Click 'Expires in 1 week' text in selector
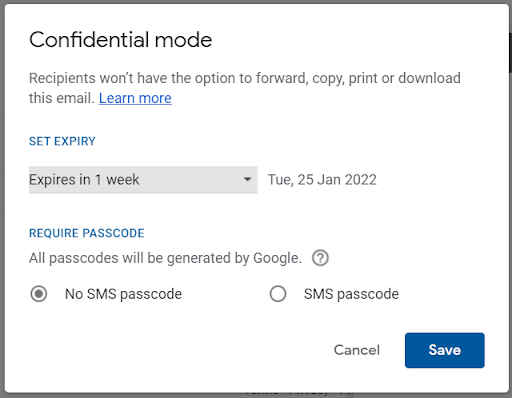Image resolution: width=512 pixels, height=398 pixels. pyautogui.click(x=84, y=180)
